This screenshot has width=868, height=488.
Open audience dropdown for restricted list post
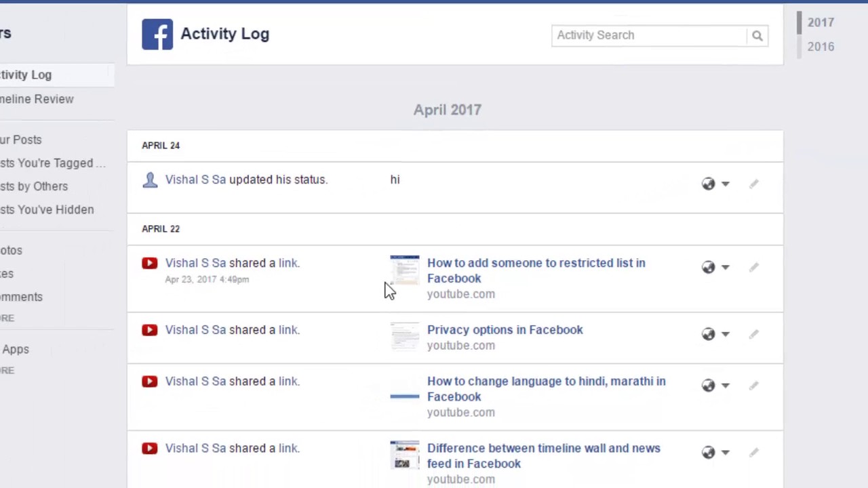(x=715, y=267)
